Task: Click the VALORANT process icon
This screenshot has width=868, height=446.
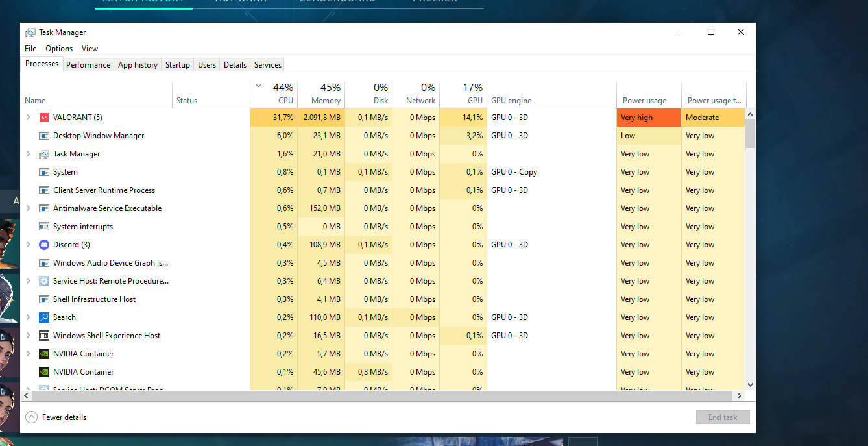Action: 44,118
